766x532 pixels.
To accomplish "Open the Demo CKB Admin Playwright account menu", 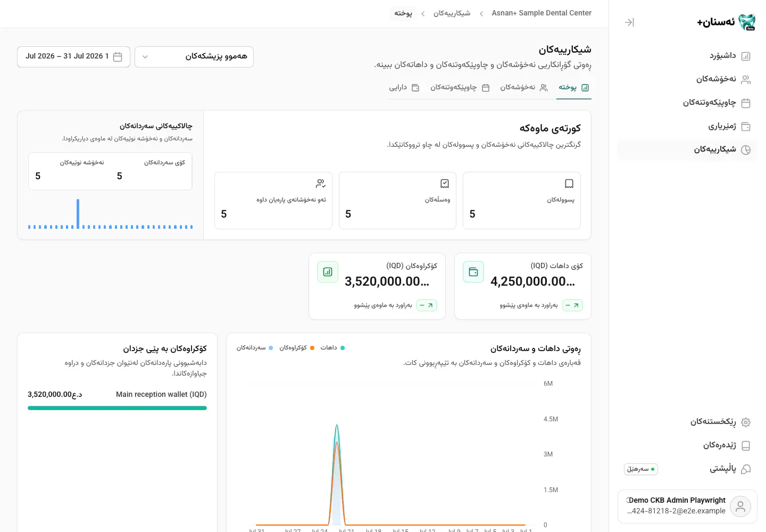I will point(687,506).
